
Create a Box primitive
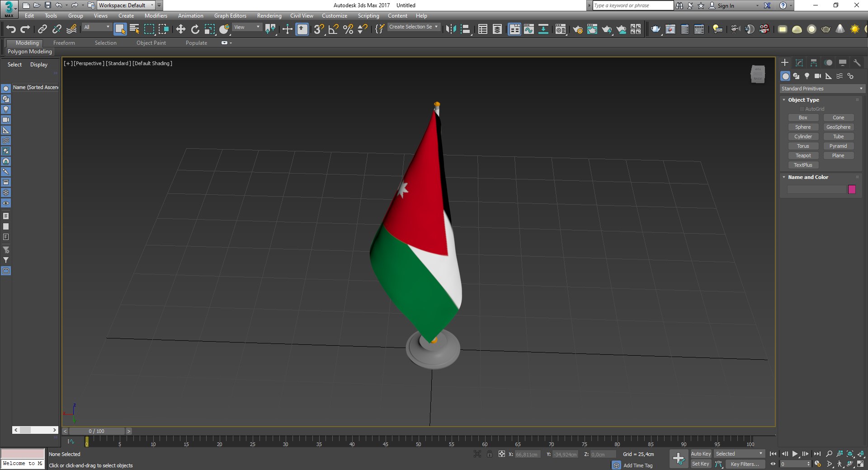point(803,117)
